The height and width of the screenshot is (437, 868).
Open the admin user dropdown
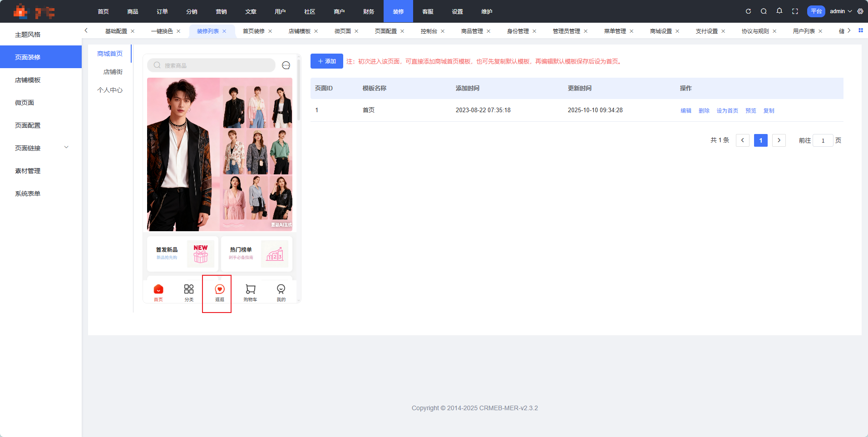840,11
